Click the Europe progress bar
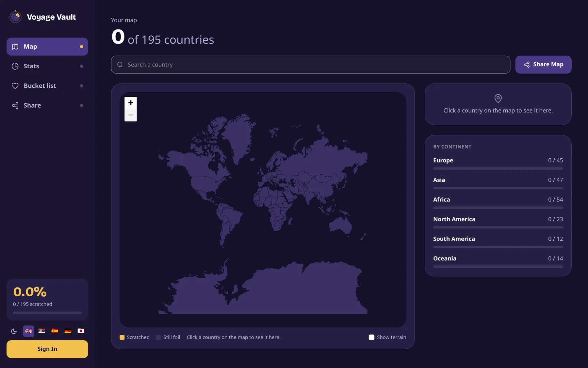This screenshot has width=588, height=368. click(x=498, y=168)
